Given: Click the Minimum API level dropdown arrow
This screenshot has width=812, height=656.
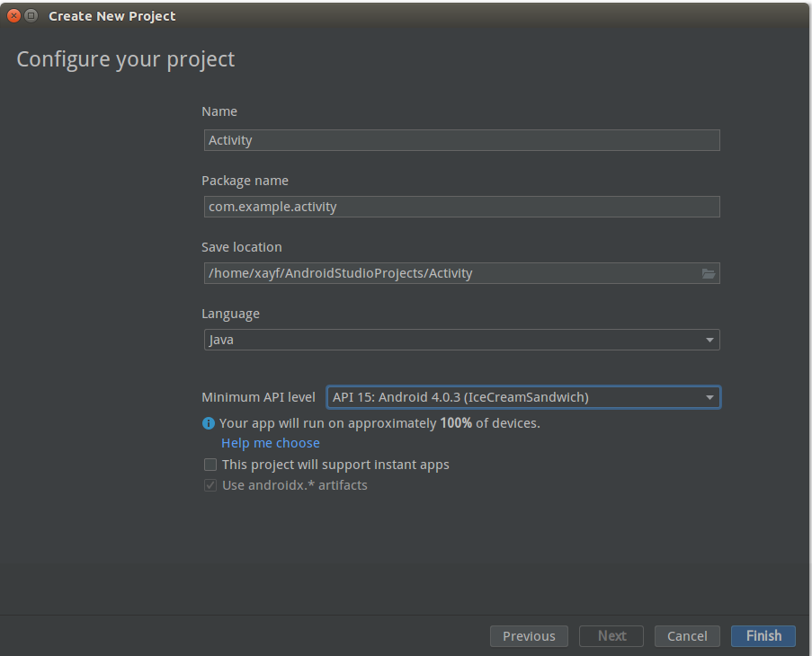Looking at the screenshot, I should [x=709, y=397].
